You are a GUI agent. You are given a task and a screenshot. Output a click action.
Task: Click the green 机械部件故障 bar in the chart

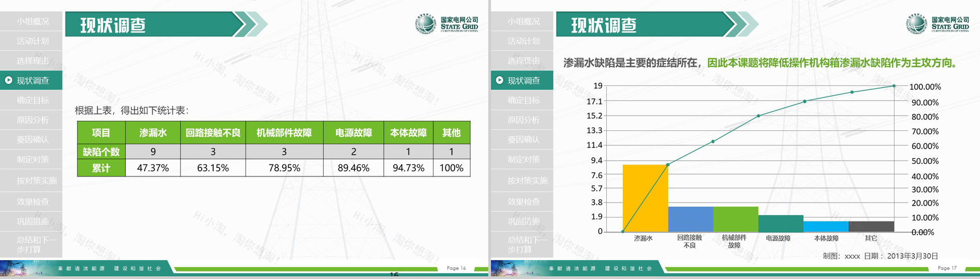click(736, 219)
